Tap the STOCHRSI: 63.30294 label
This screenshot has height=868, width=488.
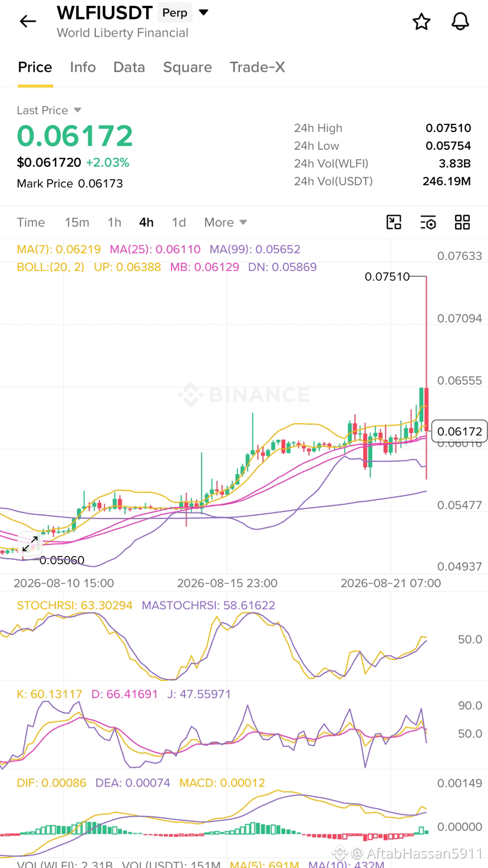(x=75, y=605)
